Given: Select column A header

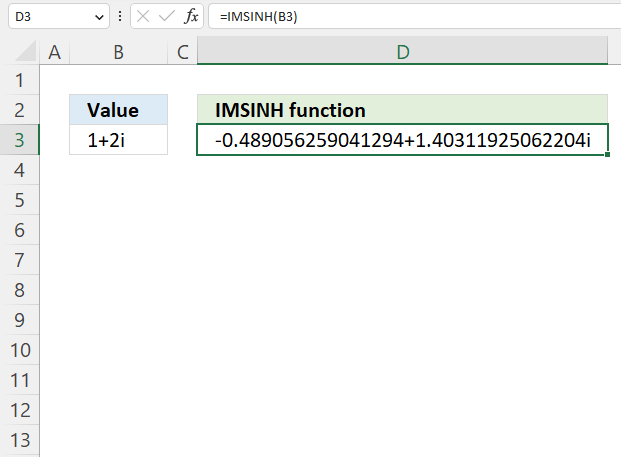Looking at the screenshot, I should click(55, 52).
